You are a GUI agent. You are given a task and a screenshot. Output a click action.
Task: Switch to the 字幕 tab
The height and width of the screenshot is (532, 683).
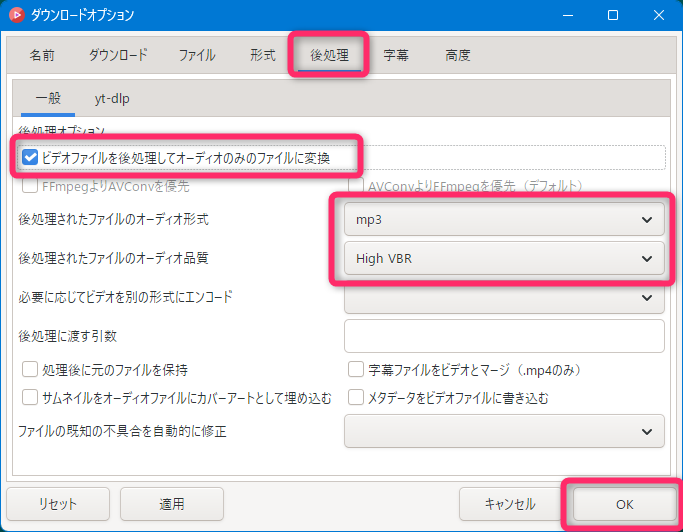396,55
